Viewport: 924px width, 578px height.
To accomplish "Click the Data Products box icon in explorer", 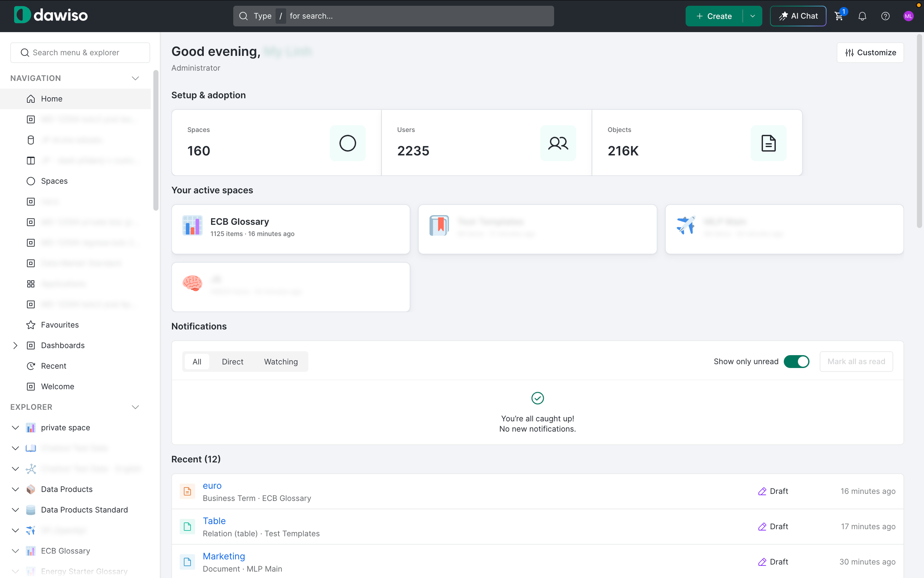I will click(31, 489).
